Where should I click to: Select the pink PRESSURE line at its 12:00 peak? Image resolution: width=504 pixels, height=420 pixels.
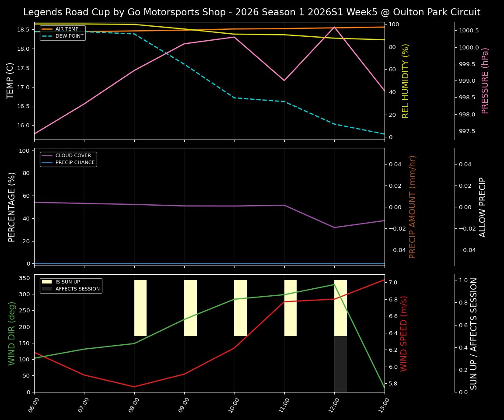tap(334, 27)
